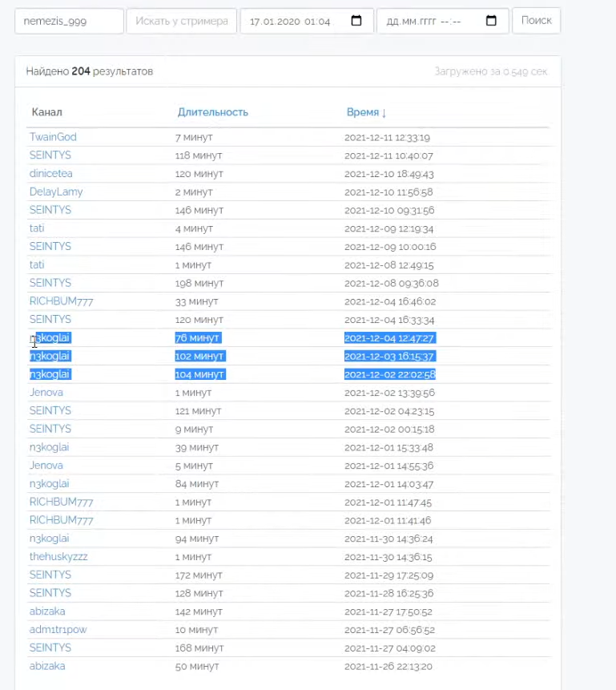This screenshot has height=690, width=616.
Task: Click the highlighted 2021-12-04 12:47:27 timestamp
Action: click(390, 338)
